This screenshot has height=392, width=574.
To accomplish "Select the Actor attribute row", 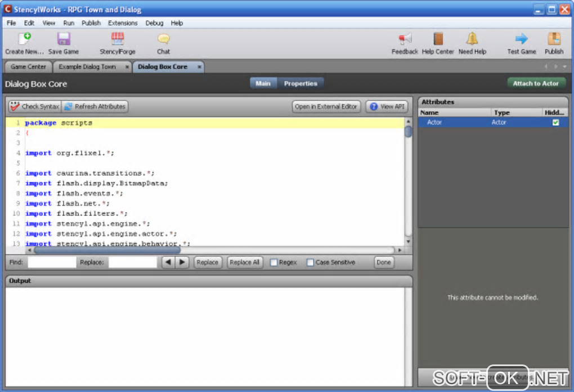I will 493,122.
